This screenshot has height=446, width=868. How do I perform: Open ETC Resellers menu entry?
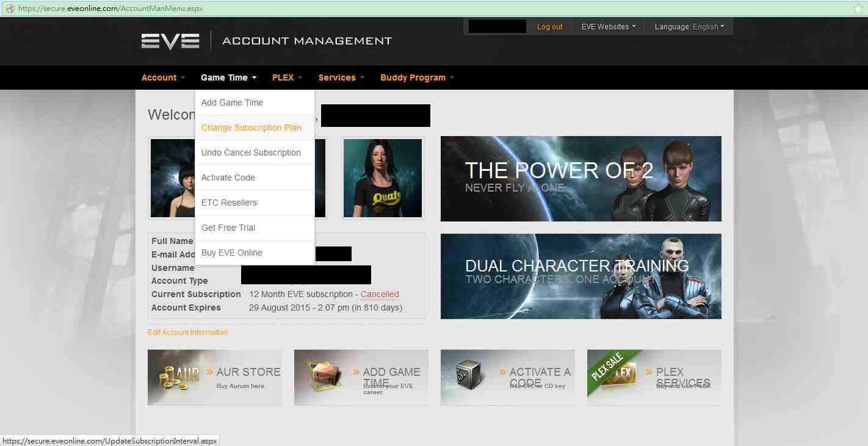255,203
